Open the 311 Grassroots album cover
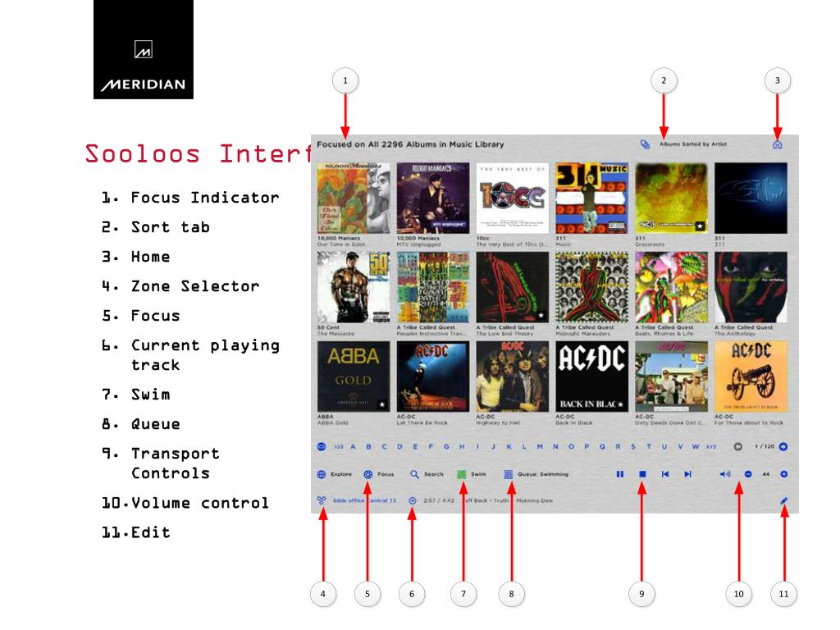 671,199
